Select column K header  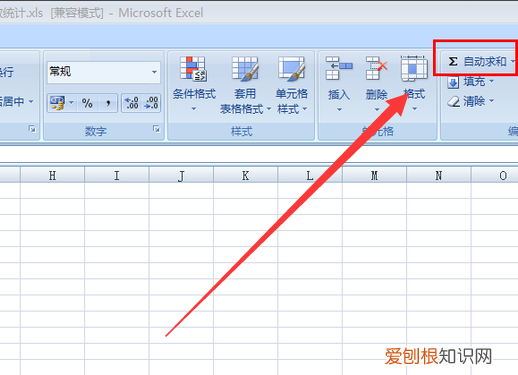[245, 175]
